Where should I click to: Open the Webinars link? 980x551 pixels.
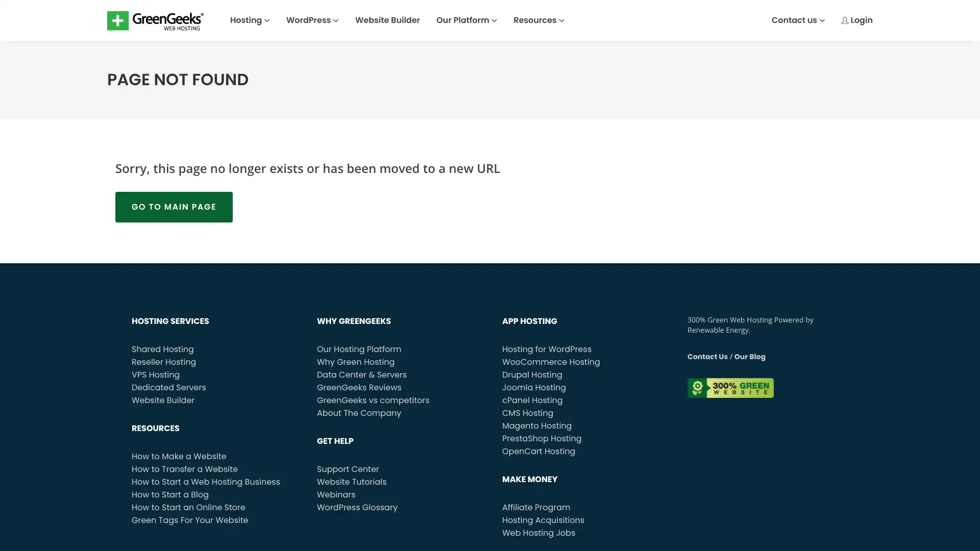point(336,495)
